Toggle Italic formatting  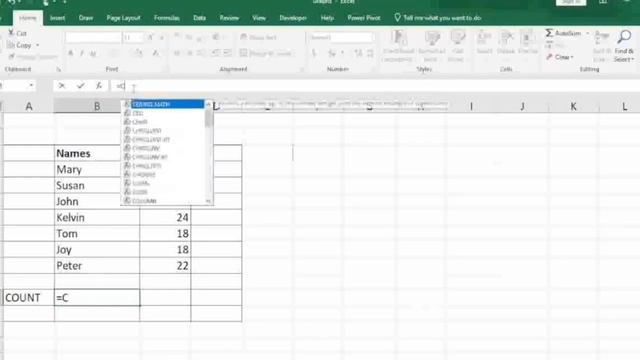click(x=82, y=53)
